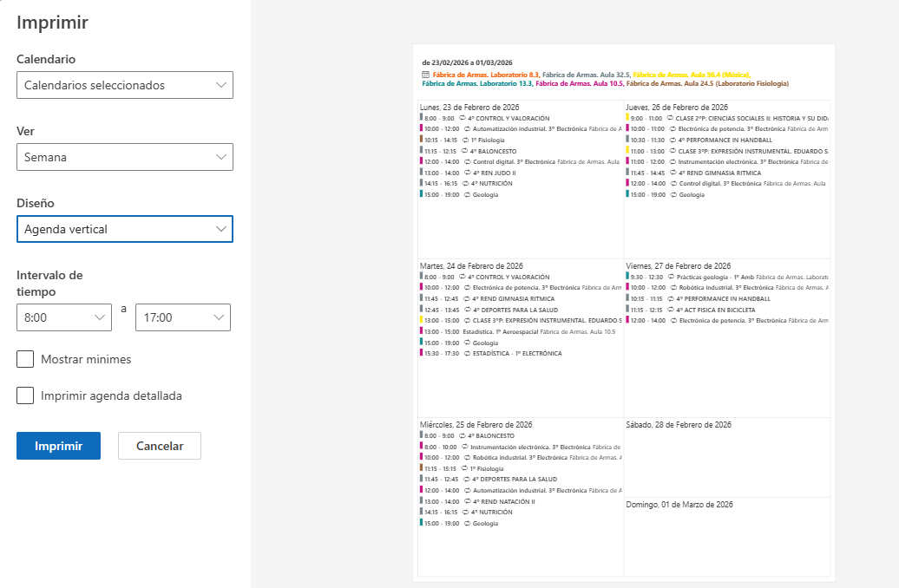The height and width of the screenshot is (588, 899).
Task: Open the Diseño dropdown set to Agenda vertical
Action: (x=125, y=229)
